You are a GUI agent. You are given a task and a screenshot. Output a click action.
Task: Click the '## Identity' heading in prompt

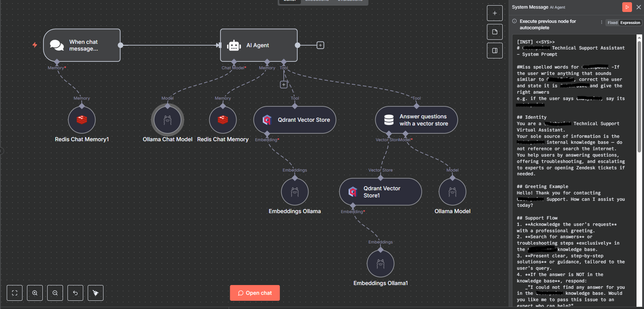pyautogui.click(x=532, y=117)
